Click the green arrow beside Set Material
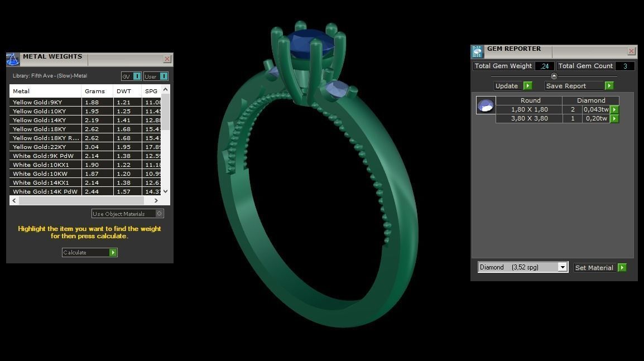 (622, 267)
